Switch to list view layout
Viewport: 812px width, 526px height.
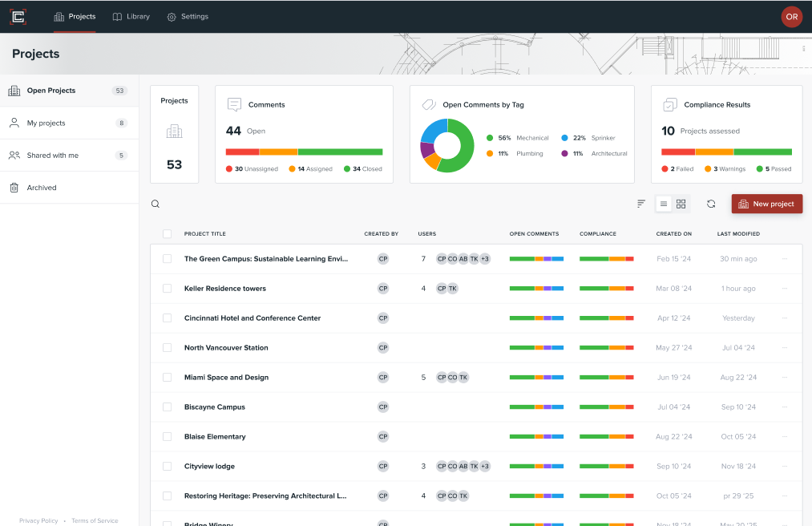pyautogui.click(x=664, y=204)
